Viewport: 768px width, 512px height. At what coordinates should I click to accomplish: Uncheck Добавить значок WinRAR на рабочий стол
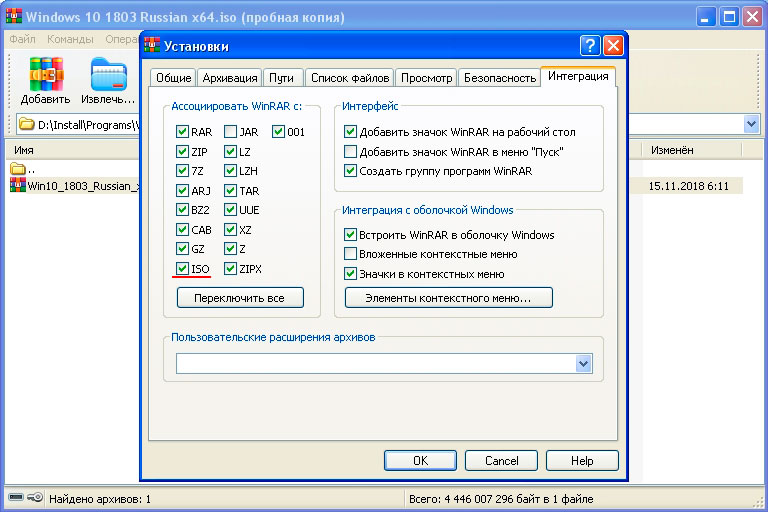click(350, 131)
